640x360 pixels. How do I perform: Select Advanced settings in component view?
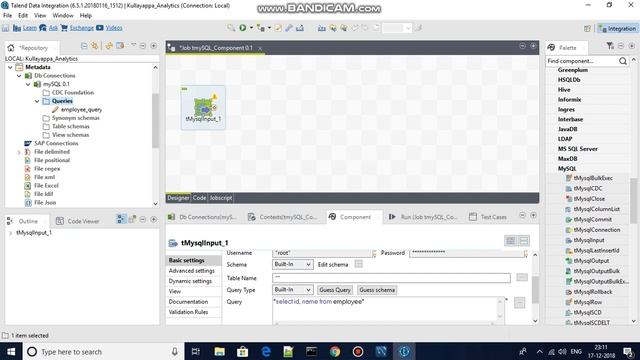click(191, 271)
